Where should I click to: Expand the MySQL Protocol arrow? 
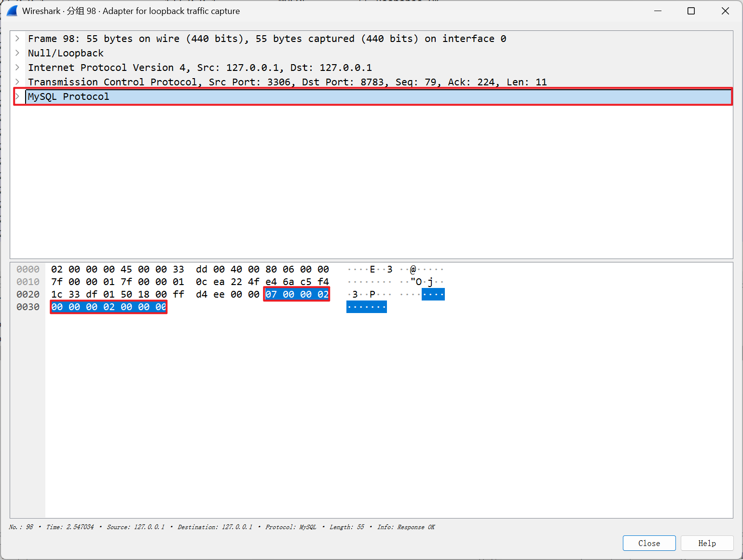(17, 96)
